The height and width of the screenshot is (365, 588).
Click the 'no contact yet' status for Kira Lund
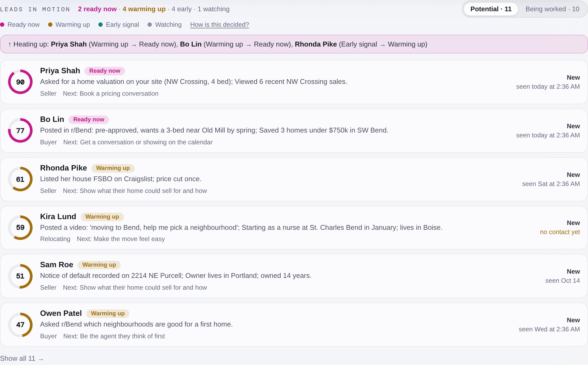(x=560, y=232)
